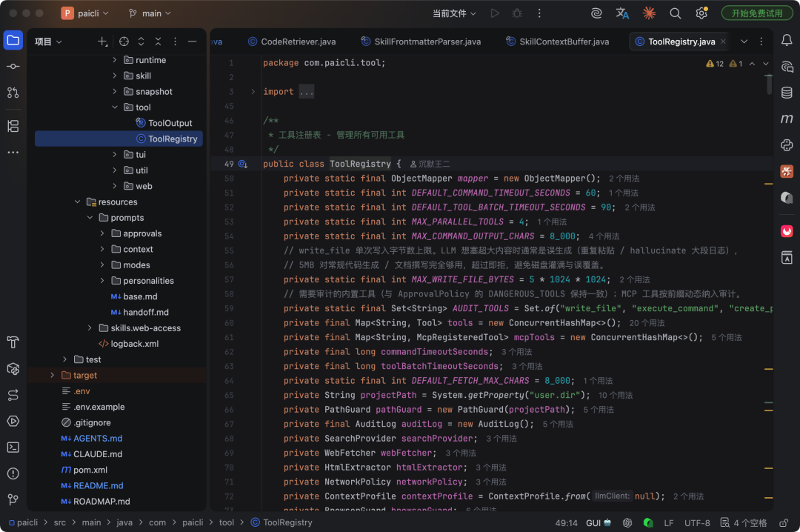Open the Maven tool window
Screen dimensions: 800x532
coord(787,119)
